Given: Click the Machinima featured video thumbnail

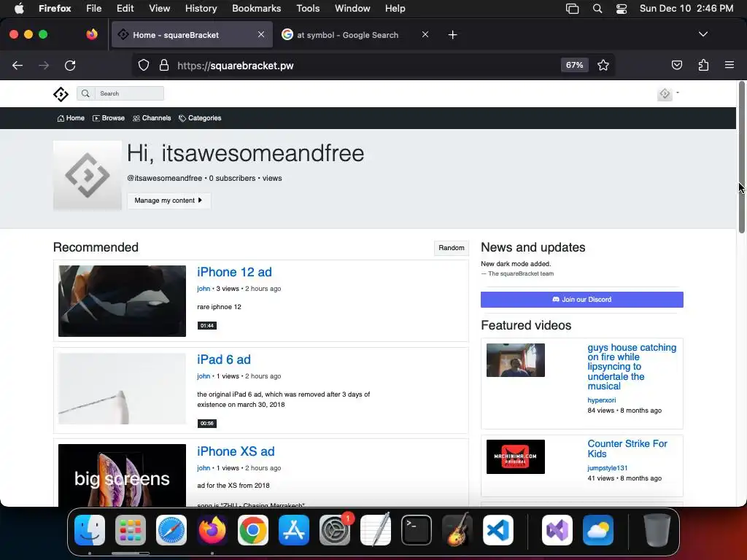Looking at the screenshot, I should click(x=516, y=456).
